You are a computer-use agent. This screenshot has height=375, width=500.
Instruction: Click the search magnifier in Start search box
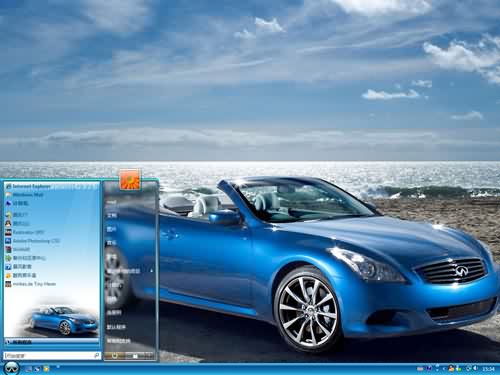pyautogui.click(x=97, y=355)
